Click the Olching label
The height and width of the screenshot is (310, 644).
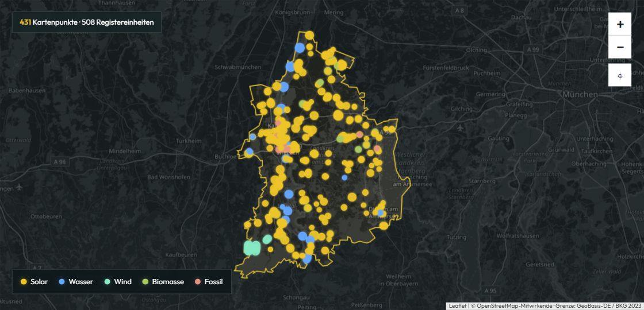point(477,50)
